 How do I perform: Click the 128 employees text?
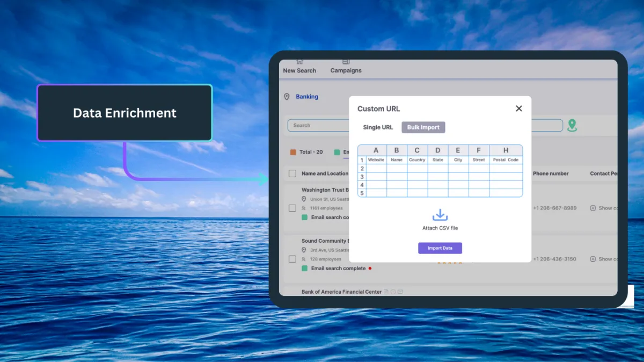(x=326, y=259)
